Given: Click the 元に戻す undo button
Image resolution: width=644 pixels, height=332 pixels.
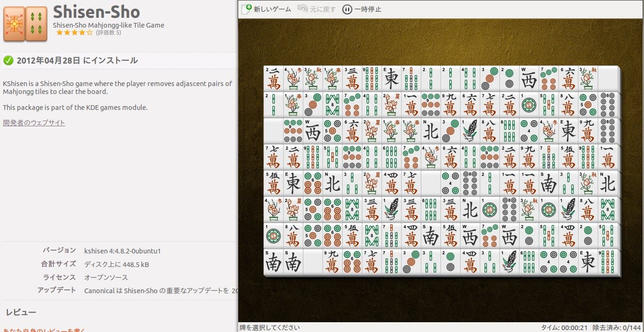Looking at the screenshot, I should tap(316, 9).
